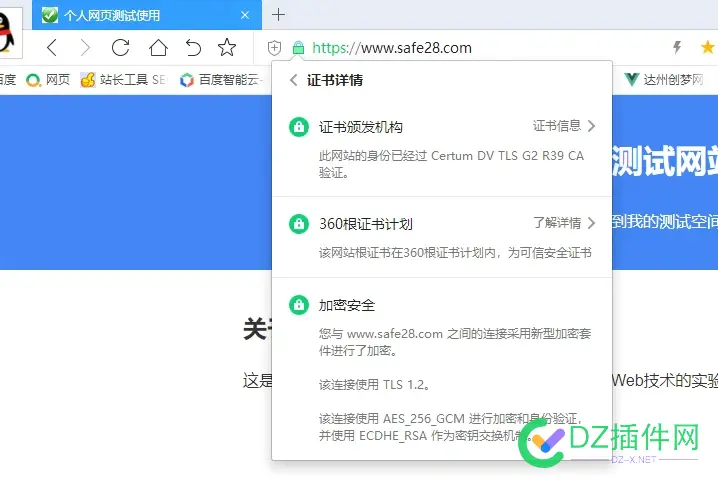Go back using the browser back arrow
718x483 pixels.
(52, 48)
